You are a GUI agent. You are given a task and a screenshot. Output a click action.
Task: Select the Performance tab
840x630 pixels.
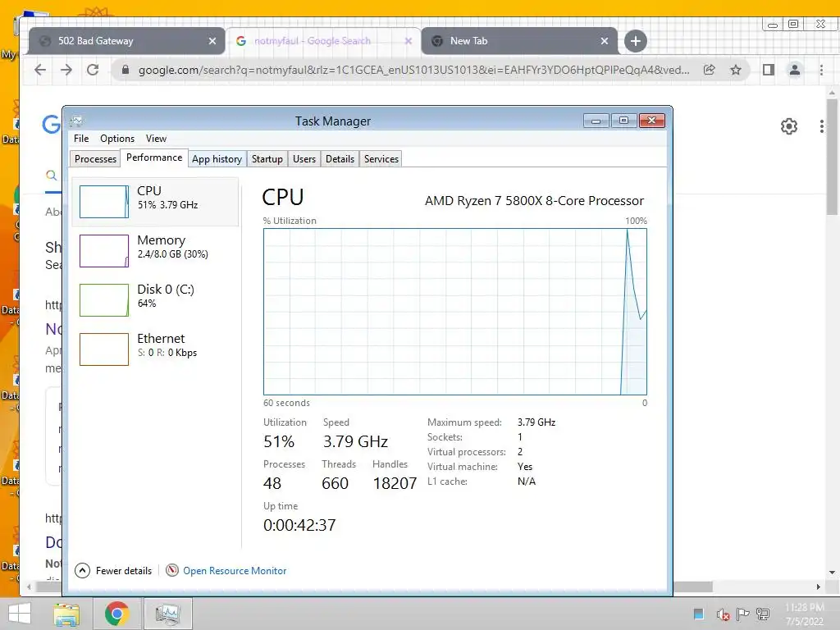click(154, 157)
